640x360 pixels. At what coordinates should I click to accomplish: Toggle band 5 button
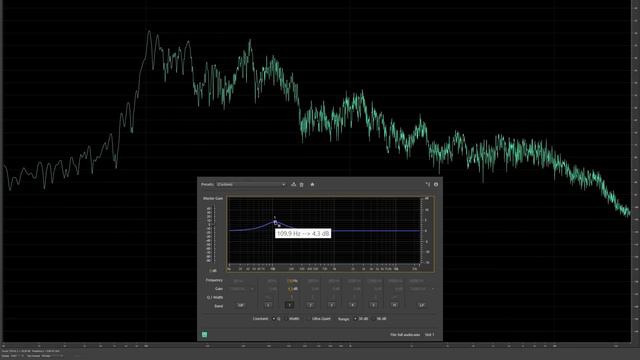pos(373,305)
